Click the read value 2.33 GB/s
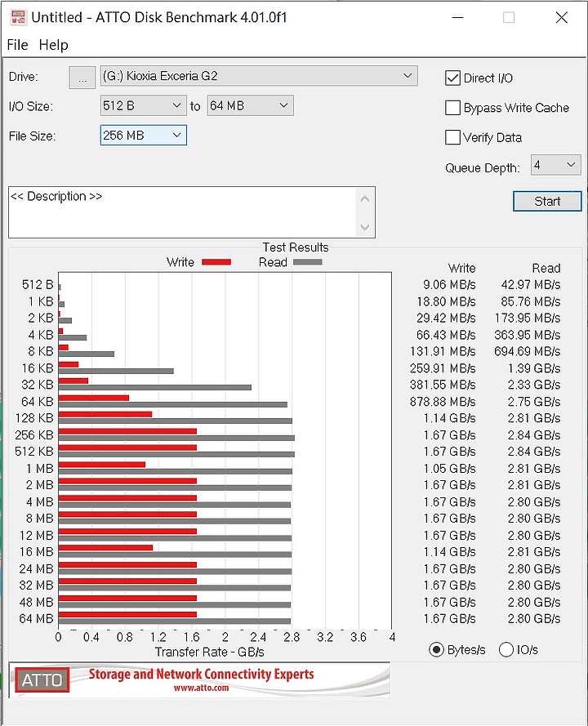Image resolution: width=588 pixels, height=726 pixels. pyautogui.click(x=534, y=385)
